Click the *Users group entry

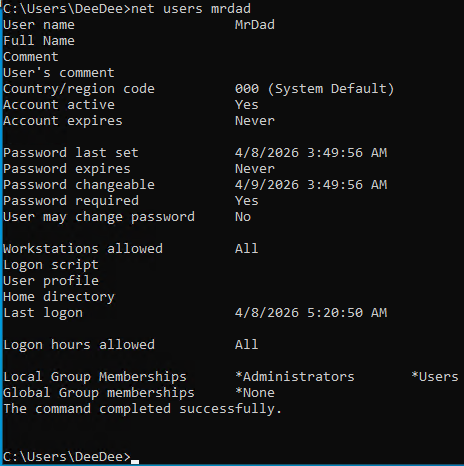click(435, 377)
